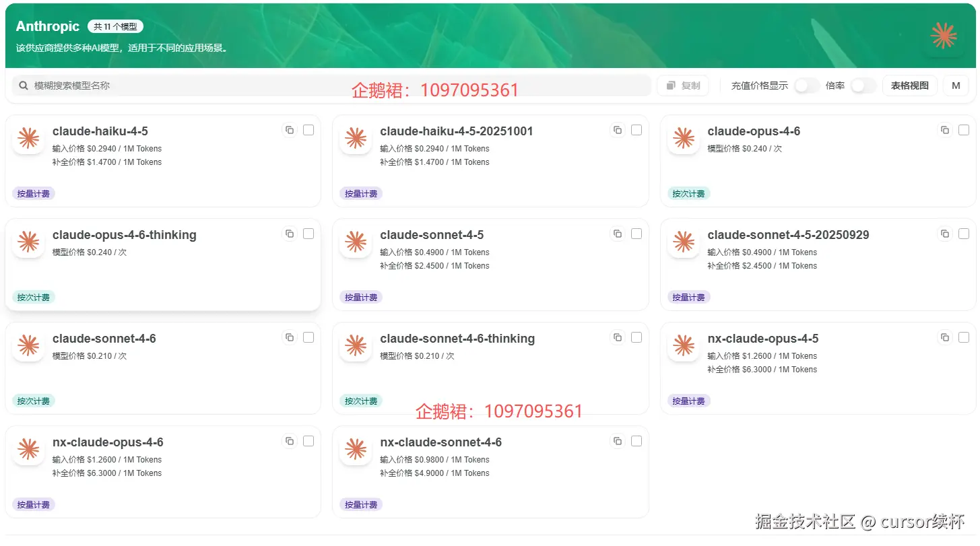The height and width of the screenshot is (546, 980).
Task: Switch to 表格视图
Action: pos(909,86)
